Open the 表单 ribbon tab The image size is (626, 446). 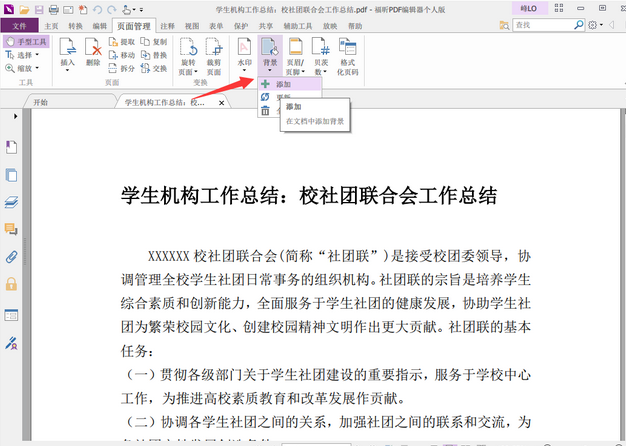(x=216, y=26)
